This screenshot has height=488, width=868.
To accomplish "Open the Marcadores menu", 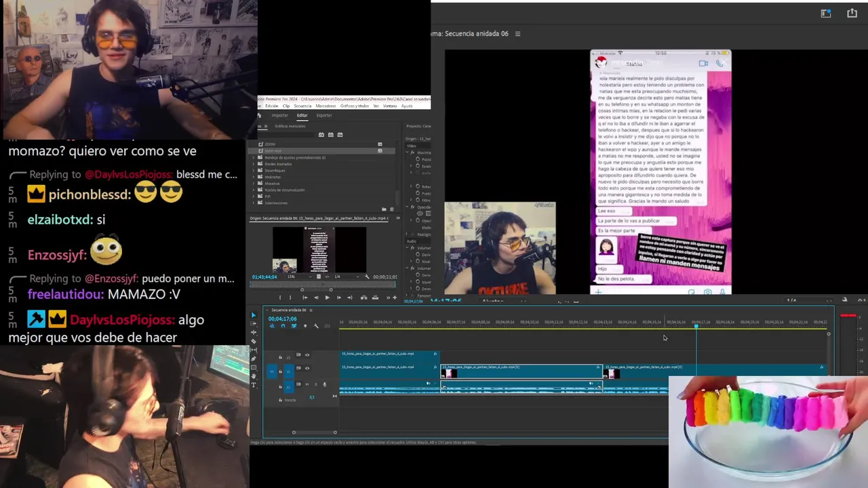I will click(x=325, y=106).
